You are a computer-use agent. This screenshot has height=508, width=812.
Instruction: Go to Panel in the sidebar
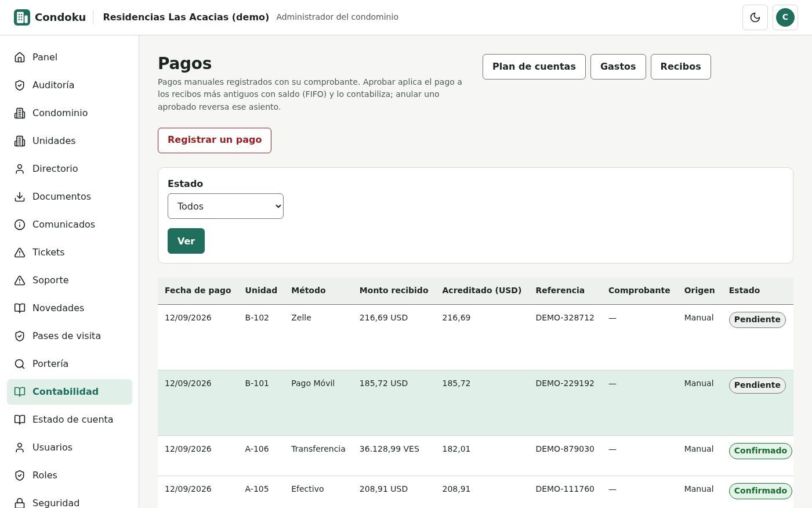click(70, 57)
